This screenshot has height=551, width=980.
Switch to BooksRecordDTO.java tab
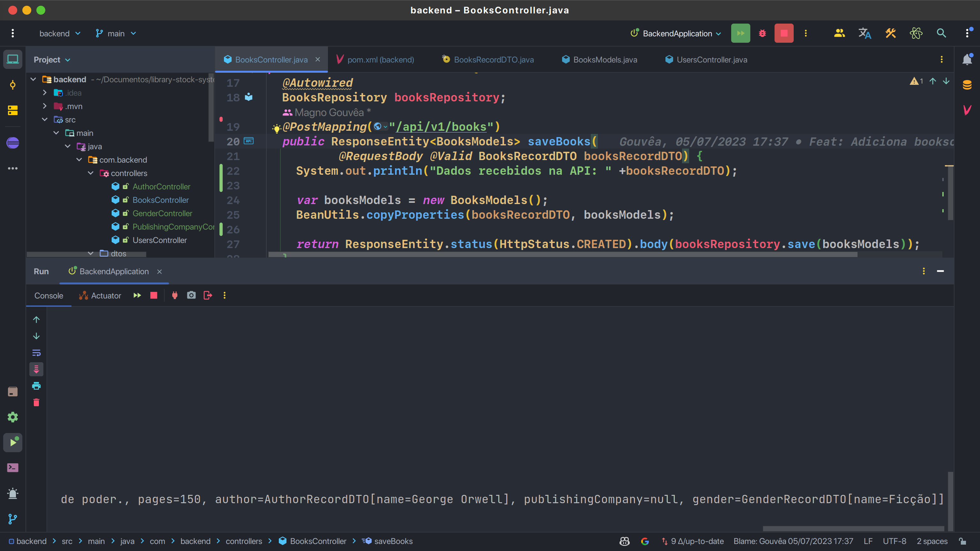488,60
